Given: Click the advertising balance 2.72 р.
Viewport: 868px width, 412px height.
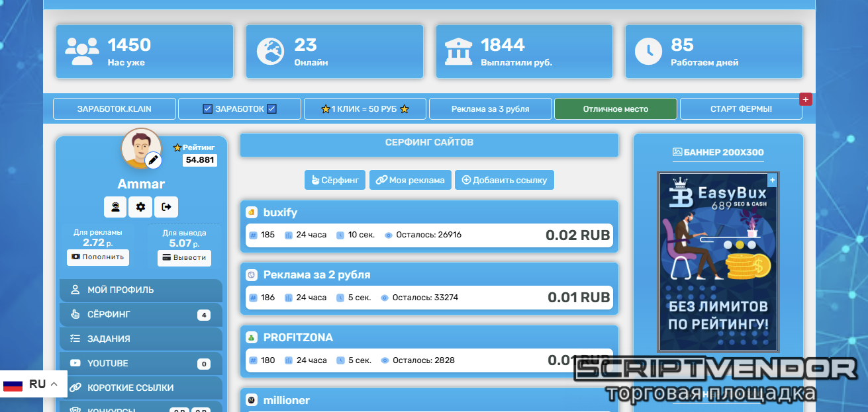Looking at the screenshot, I should [98, 243].
